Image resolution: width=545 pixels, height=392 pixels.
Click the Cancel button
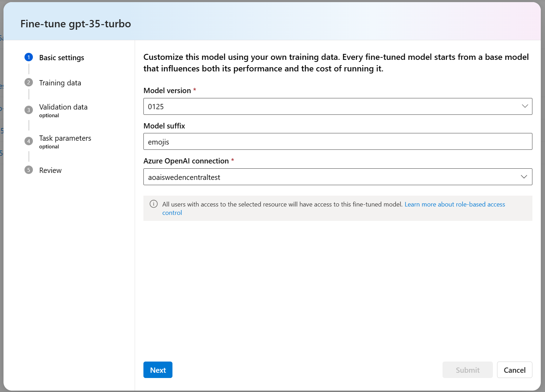tap(515, 370)
